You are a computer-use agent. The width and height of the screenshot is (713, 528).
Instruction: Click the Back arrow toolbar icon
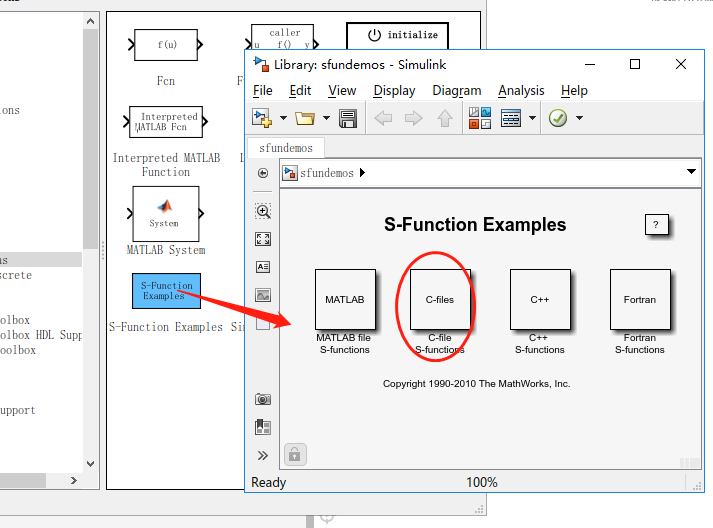[x=383, y=118]
